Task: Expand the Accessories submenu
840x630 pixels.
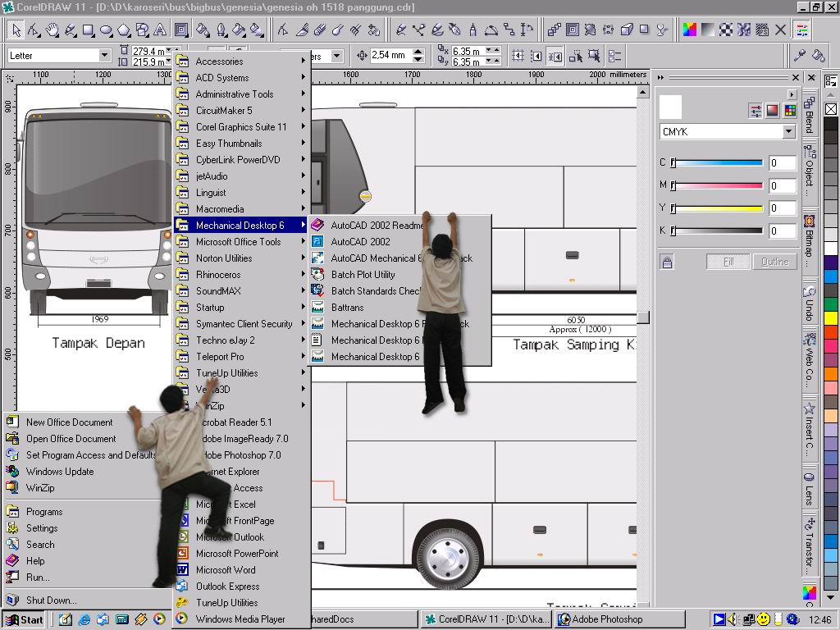Action: pyautogui.click(x=242, y=61)
